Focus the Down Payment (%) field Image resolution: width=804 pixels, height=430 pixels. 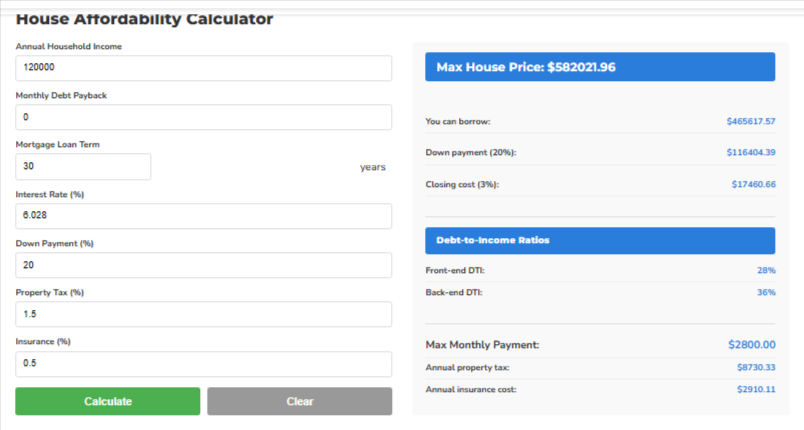coord(203,265)
